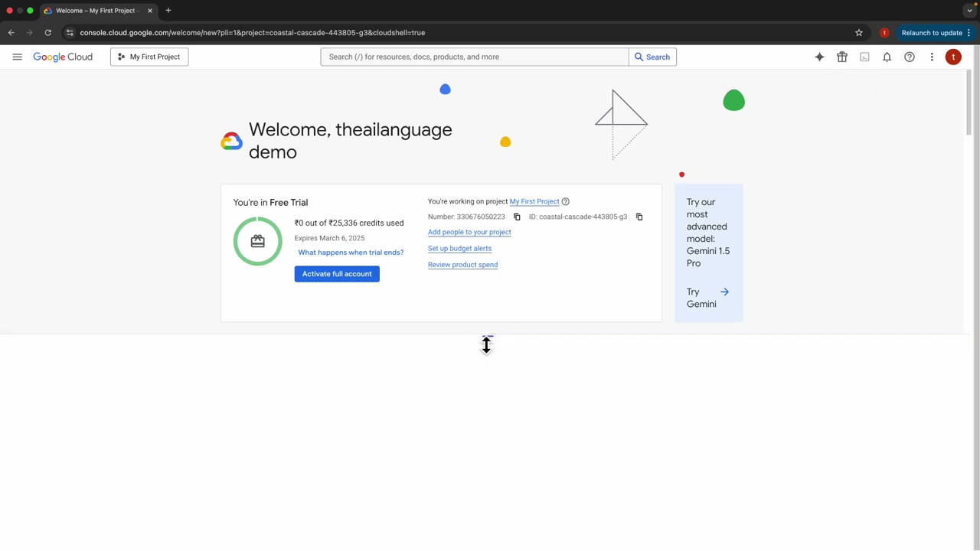Image resolution: width=980 pixels, height=551 pixels.
Task: Reload the page
Action: pyautogui.click(x=47, y=33)
